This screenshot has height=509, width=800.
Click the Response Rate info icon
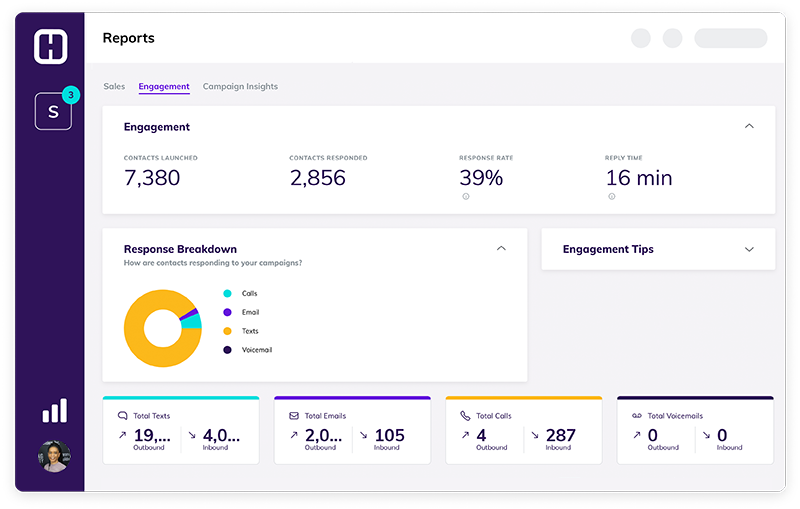pyautogui.click(x=465, y=196)
